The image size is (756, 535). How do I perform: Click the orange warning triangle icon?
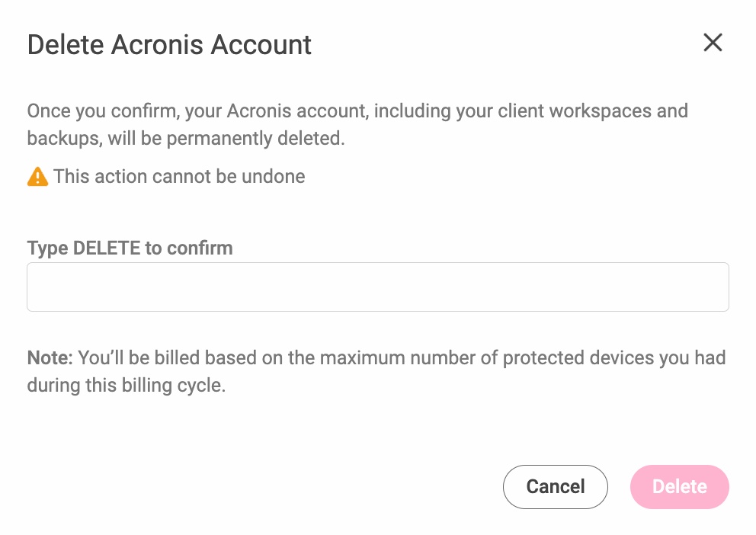tap(37, 176)
